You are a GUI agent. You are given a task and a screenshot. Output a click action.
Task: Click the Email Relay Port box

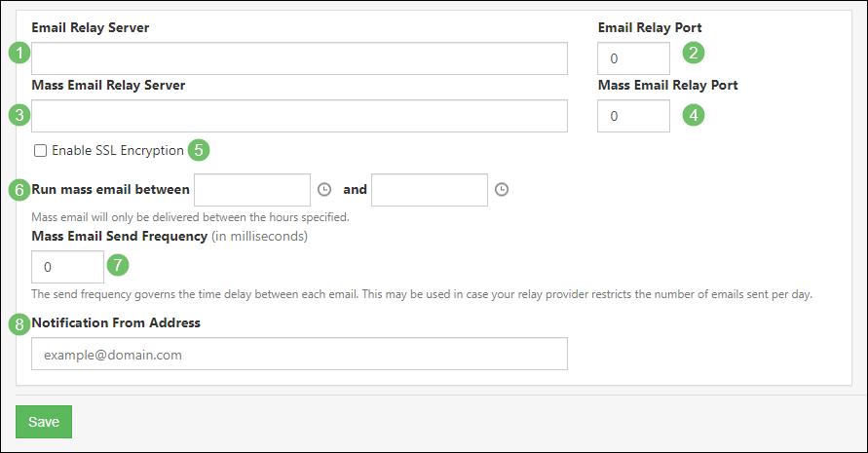pyautogui.click(x=633, y=58)
